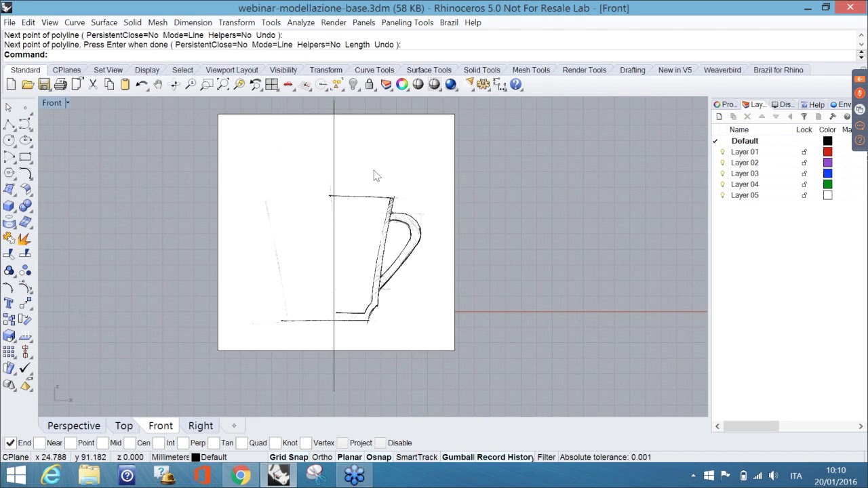This screenshot has width=868, height=488.
Task: Click the new layer icon in Layers panel
Action: (x=719, y=117)
